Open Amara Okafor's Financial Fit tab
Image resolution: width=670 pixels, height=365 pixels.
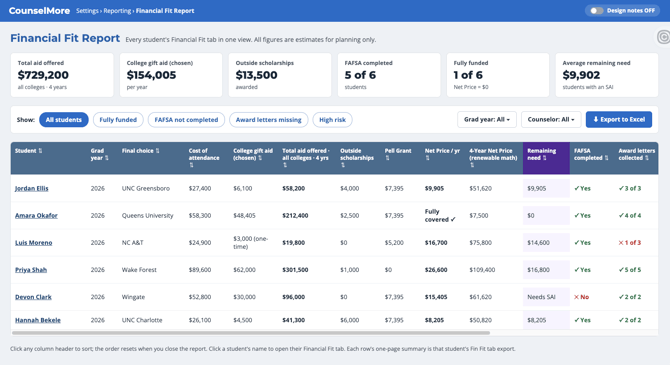pyautogui.click(x=36, y=215)
